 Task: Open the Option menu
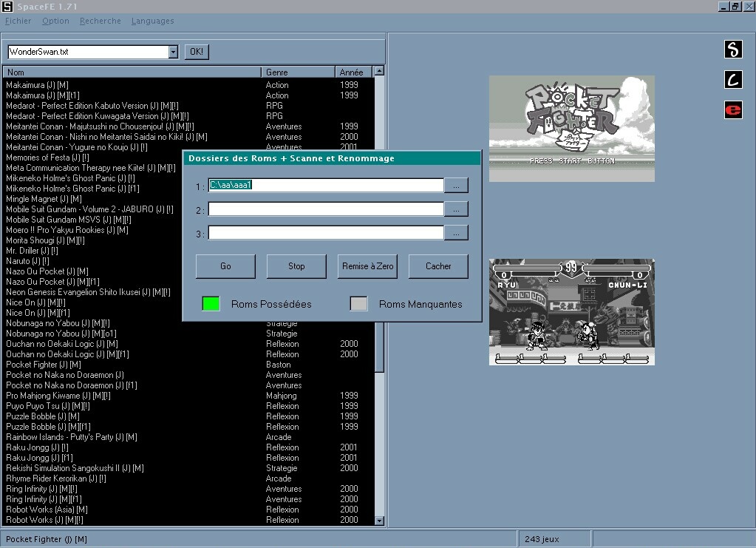[x=55, y=21]
